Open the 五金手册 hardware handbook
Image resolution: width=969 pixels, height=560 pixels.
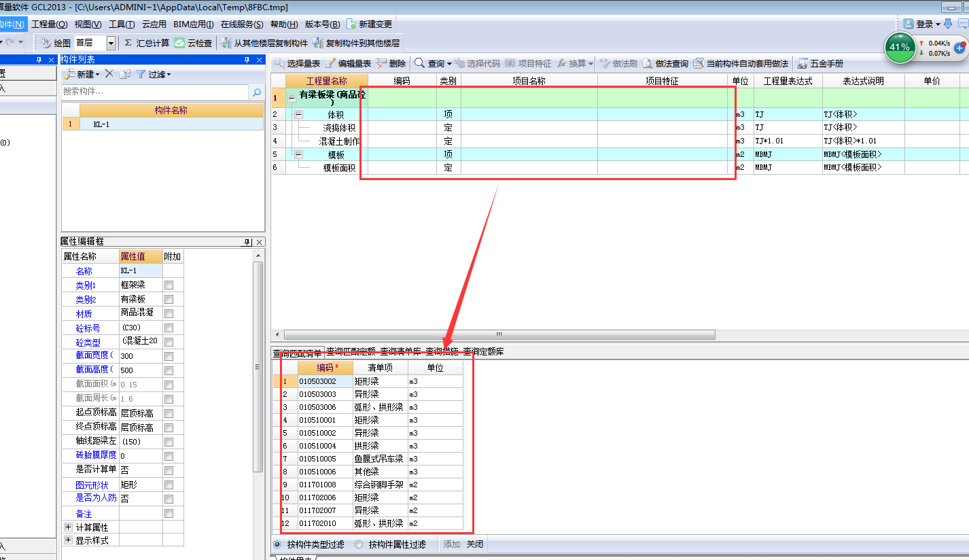[820, 63]
